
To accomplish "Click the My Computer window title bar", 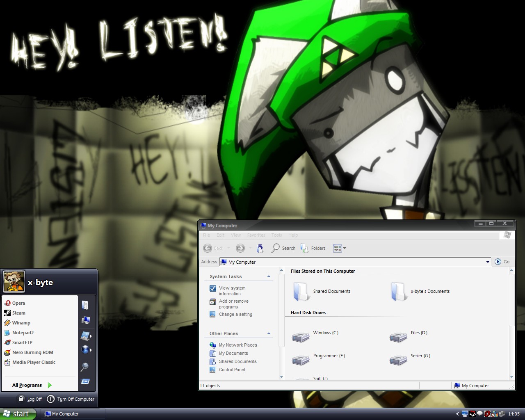I will (x=336, y=225).
